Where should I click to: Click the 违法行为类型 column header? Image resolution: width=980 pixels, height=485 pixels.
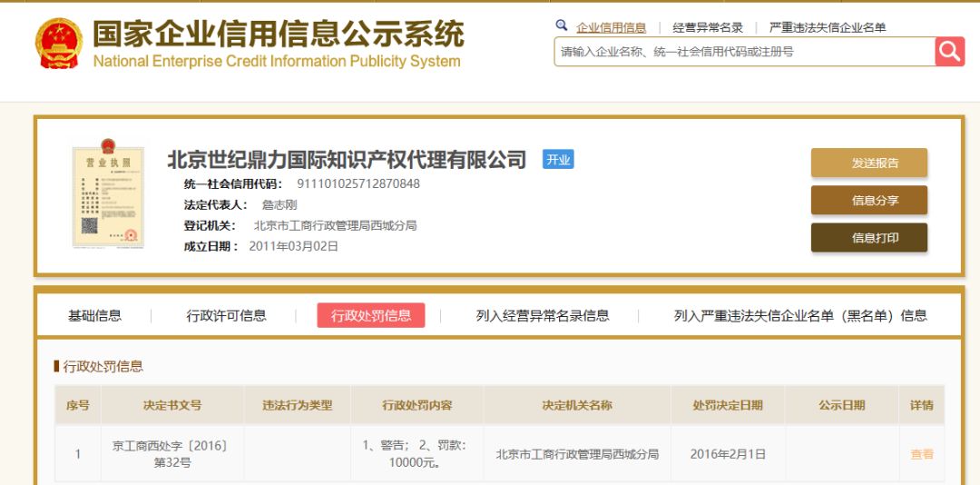click(x=298, y=405)
